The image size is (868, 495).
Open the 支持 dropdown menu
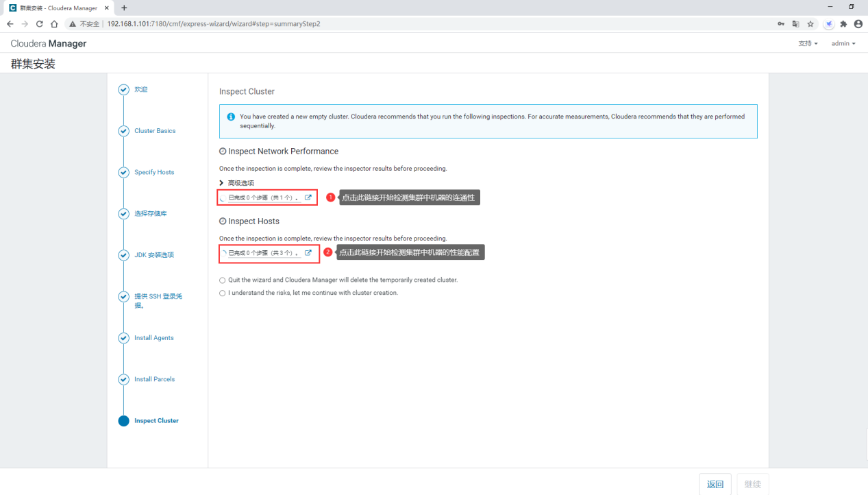(x=808, y=43)
